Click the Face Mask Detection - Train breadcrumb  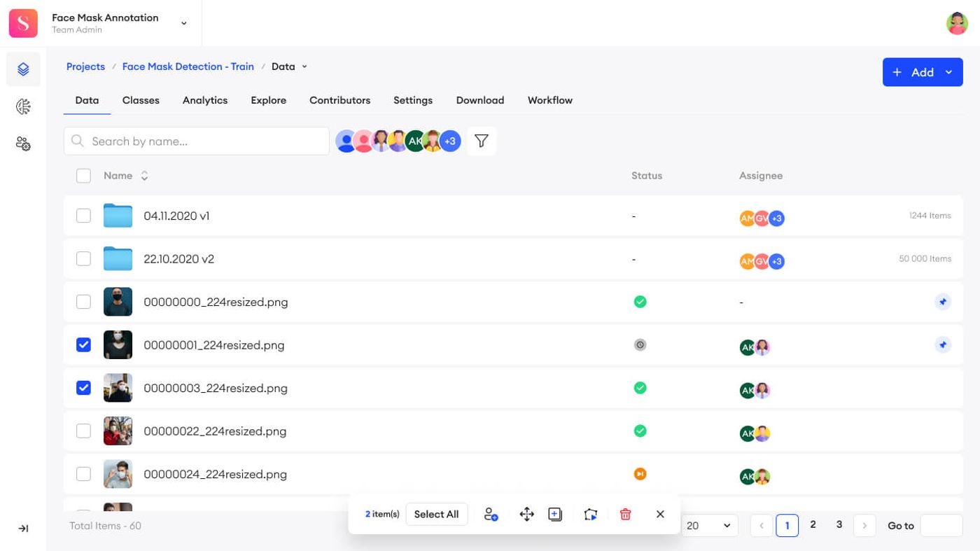(x=188, y=67)
